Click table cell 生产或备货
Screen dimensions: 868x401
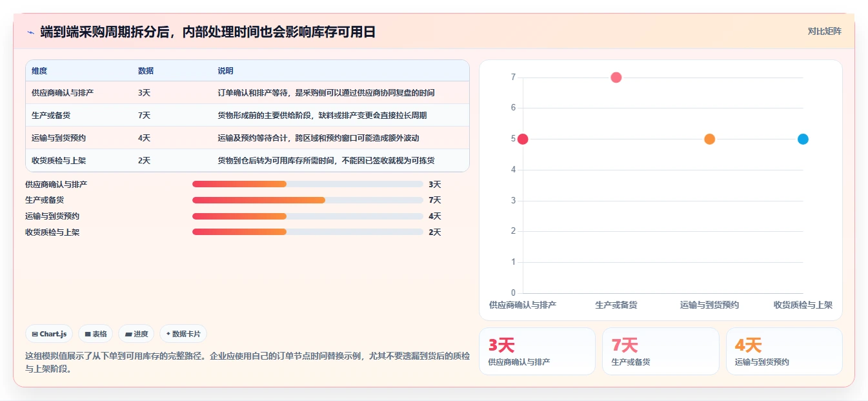(x=51, y=116)
